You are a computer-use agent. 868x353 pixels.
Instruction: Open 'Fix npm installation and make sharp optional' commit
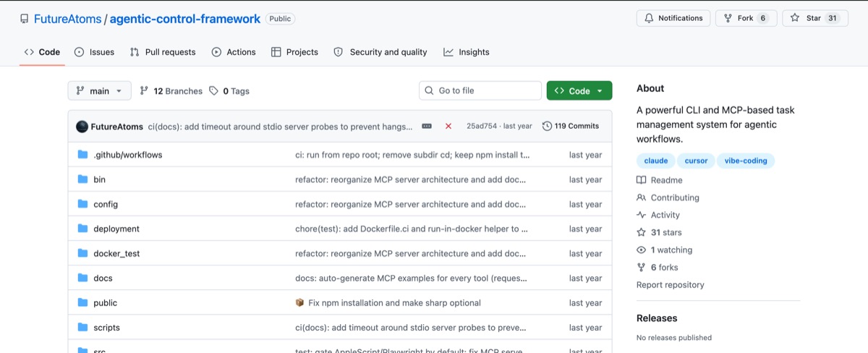tap(394, 302)
